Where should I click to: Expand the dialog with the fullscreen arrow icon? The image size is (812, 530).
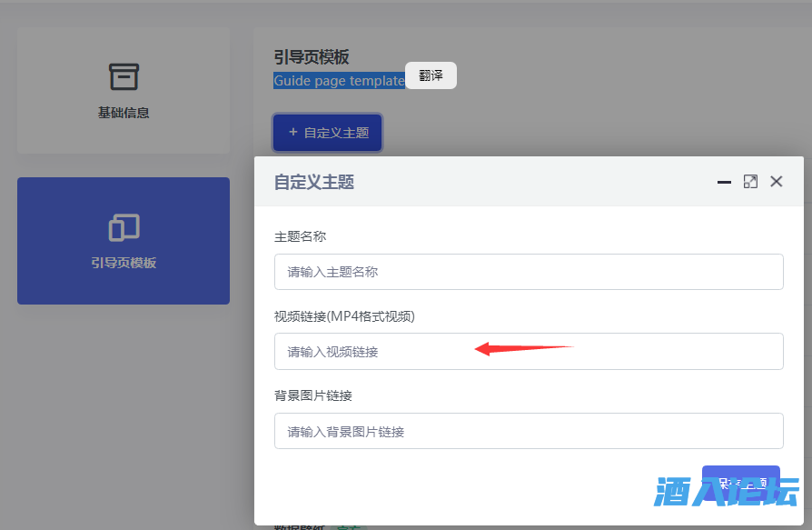click(750, 181)
